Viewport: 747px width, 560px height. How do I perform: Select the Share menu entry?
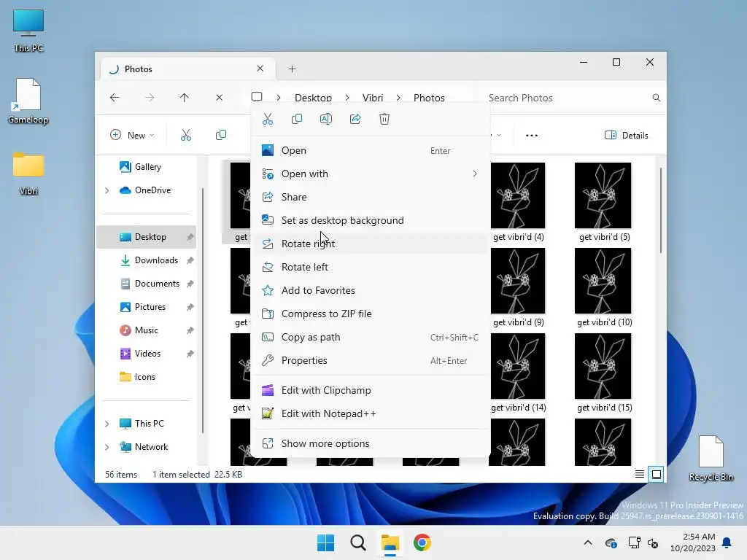[x=370, y=197]
